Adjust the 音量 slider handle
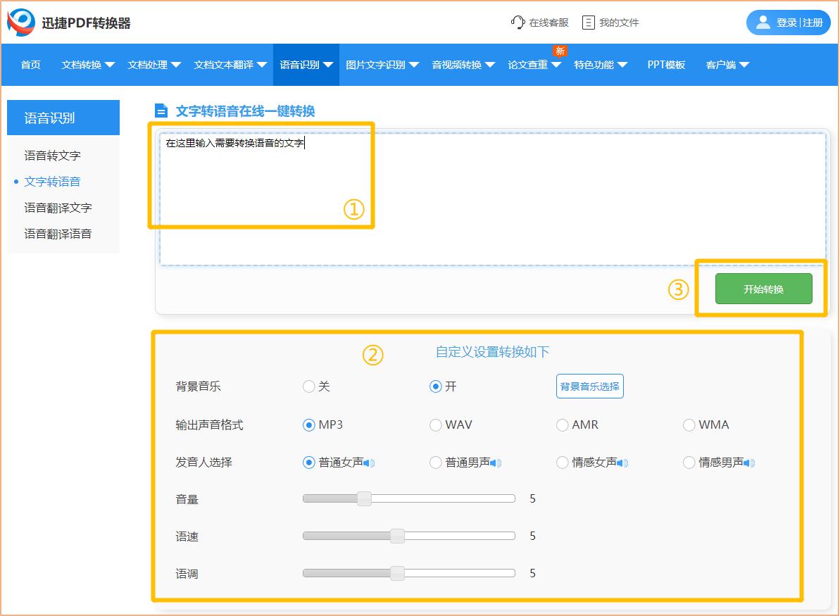 point(365,498)
